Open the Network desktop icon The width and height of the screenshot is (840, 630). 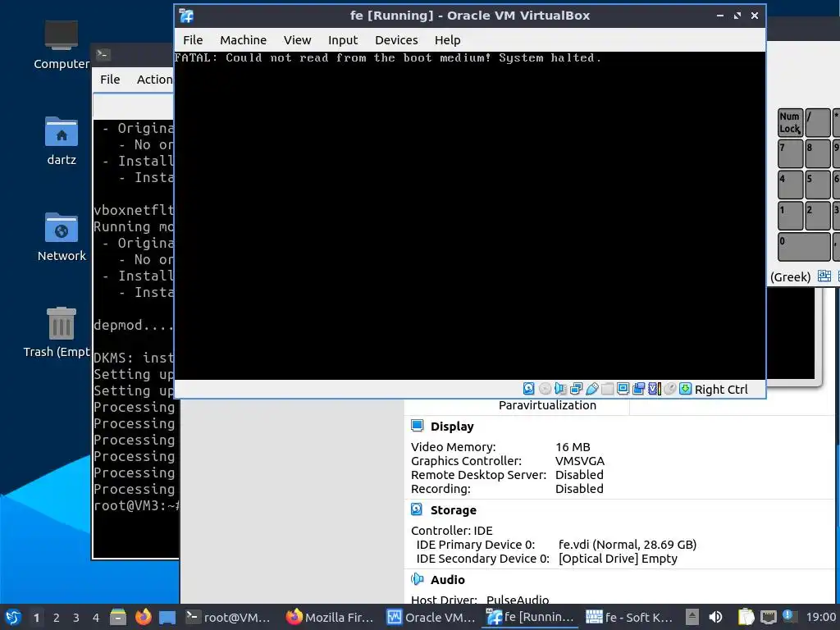coord(62,237)
